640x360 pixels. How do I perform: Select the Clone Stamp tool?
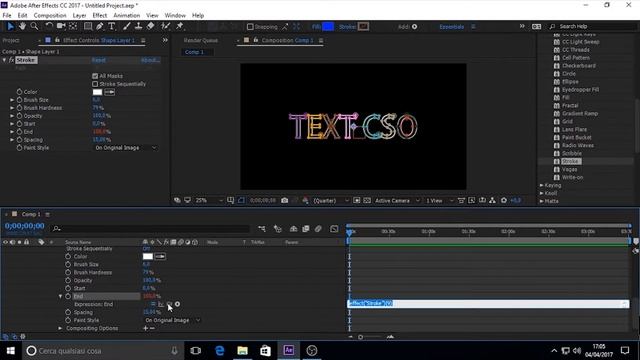[x=138, y=27]
